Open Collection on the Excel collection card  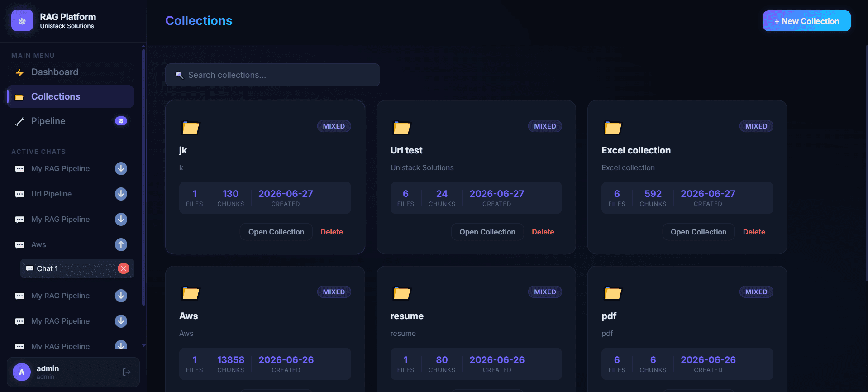tap(698, 232)
